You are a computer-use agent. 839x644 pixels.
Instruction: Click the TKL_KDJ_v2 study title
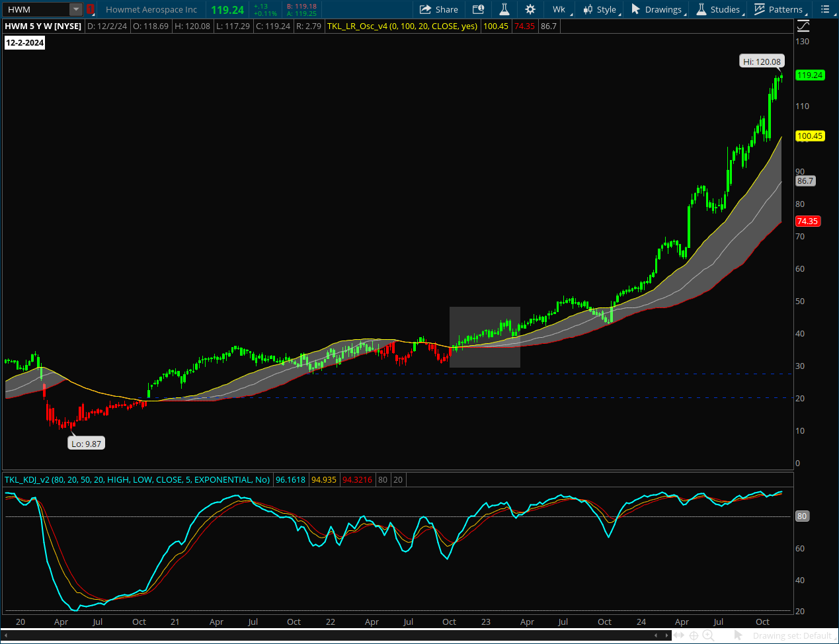pyautogui.click(x=138, y=479)
